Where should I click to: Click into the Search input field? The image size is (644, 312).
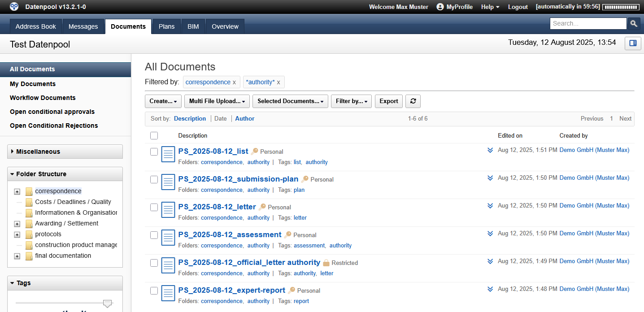tap(587, 24)
